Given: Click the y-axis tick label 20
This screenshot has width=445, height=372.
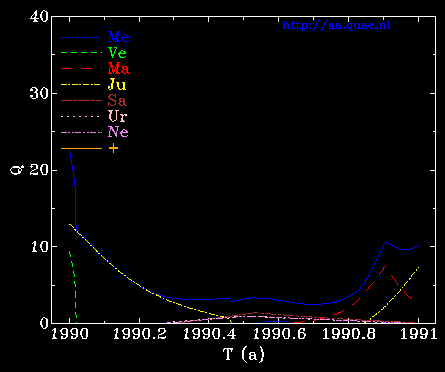Looking at the screenshot, I should 39,170.
